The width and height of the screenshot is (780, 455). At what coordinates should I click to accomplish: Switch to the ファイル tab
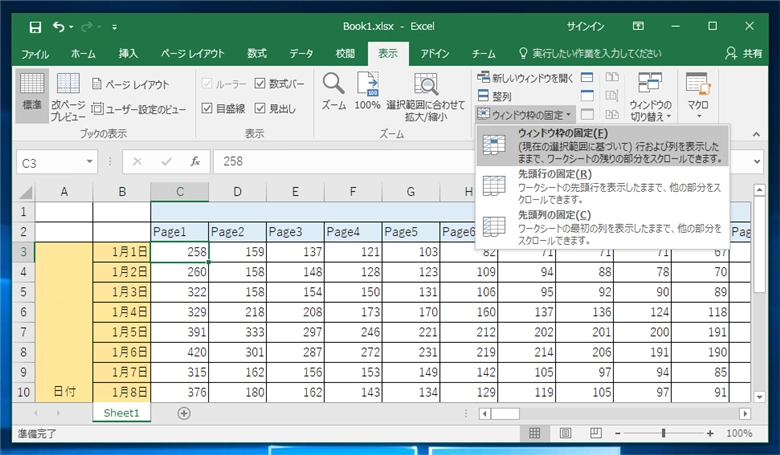click(x=35, y=54)
